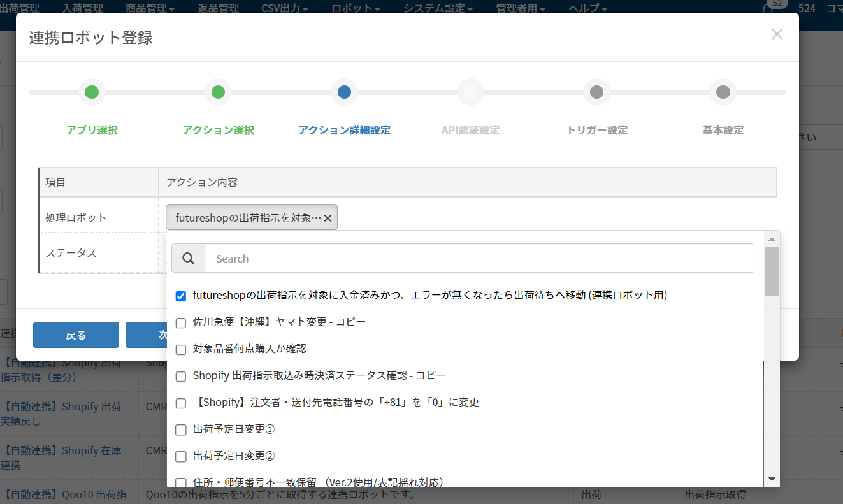843x504 pixels.
Task: Open the 商品管理 dropdown menu
Action: pos(150,8)
